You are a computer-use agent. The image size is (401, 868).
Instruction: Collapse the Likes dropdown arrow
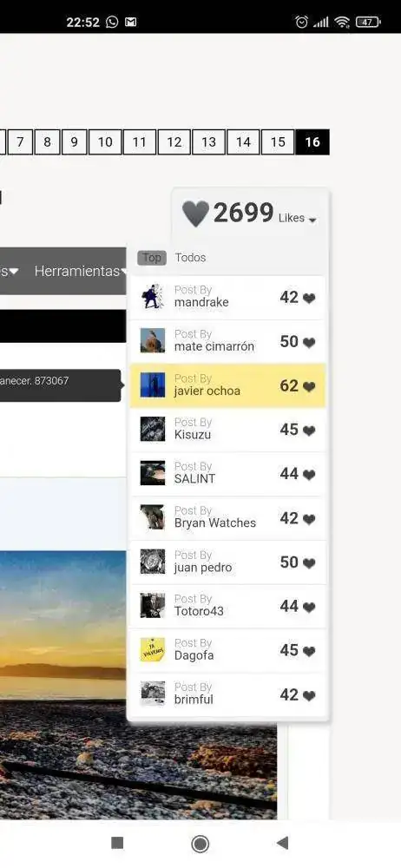pyautogui.click(x=312, y=220)
